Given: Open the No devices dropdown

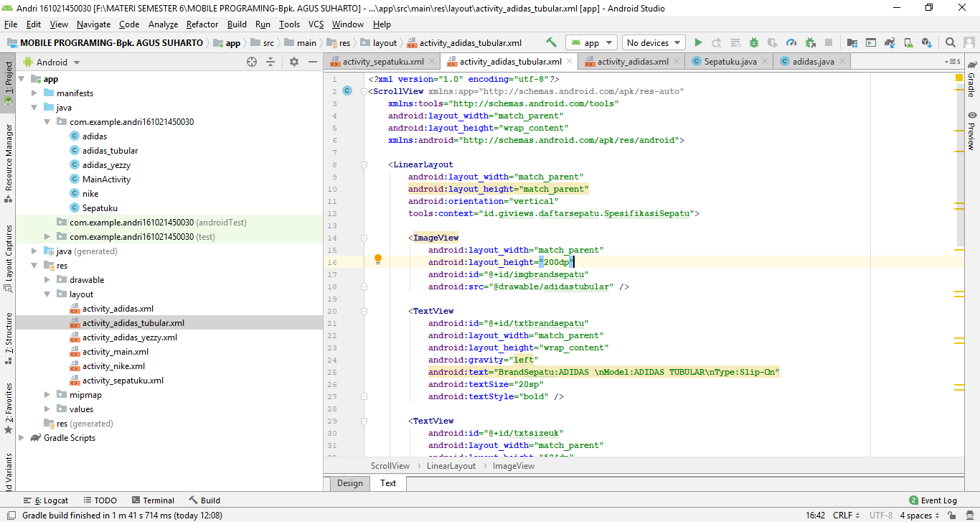Looking at the screenshot, I should click(651, 42).
